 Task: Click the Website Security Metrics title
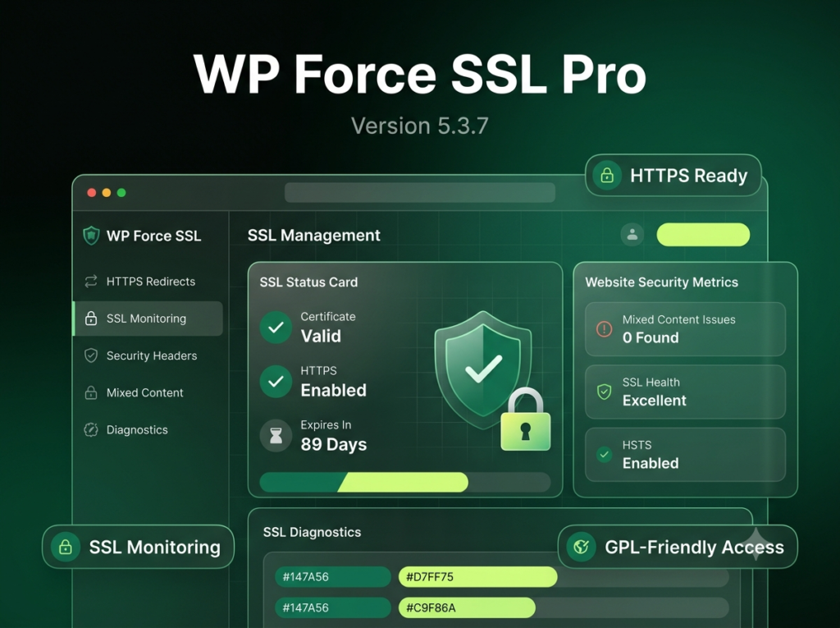click(x=662, y=282)
